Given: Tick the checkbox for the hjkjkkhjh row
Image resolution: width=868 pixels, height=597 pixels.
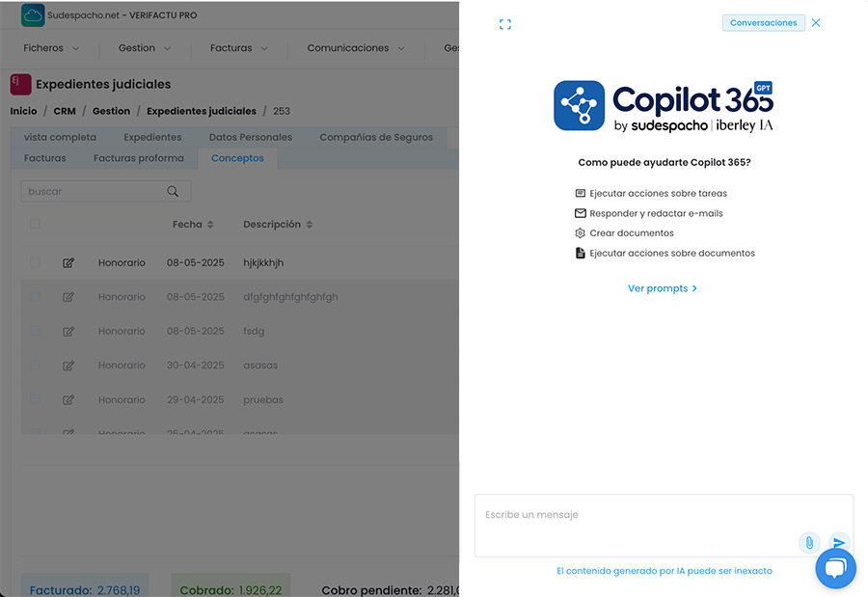Looking at the screenshot, I should coord(36,261).
